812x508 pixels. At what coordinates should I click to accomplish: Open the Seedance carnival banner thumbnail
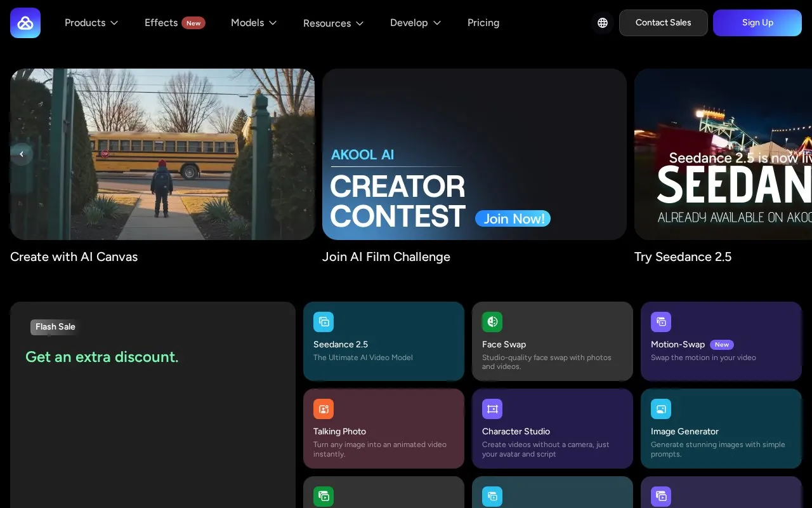723,154
